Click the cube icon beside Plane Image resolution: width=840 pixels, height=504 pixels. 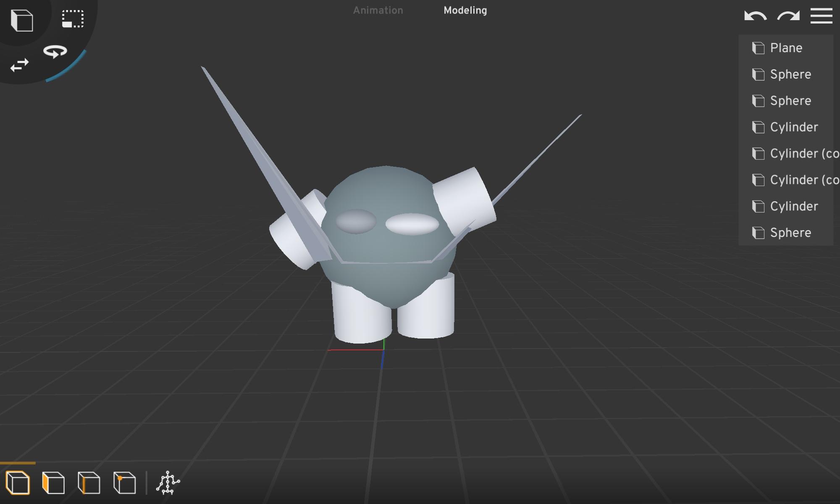click(x=758, y=48)
